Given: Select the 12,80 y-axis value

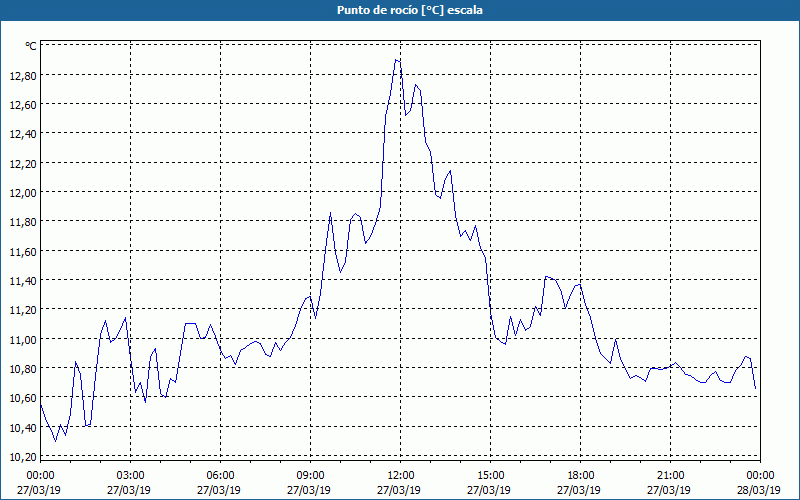Looking at the screenshot, I should click(23, 76).
